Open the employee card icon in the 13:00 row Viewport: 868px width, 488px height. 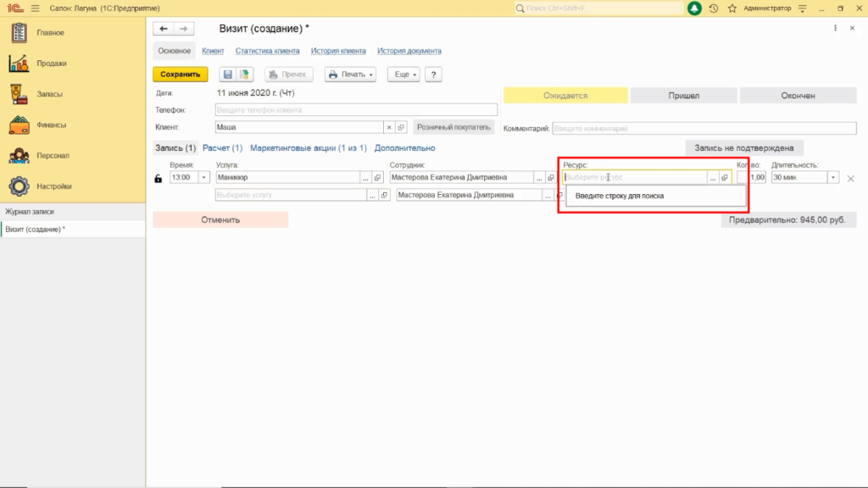pos(551,178)
